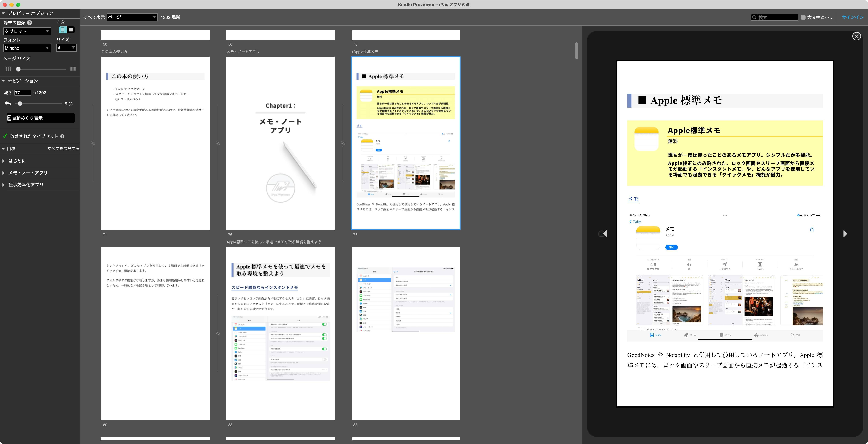Click 検索 tab in App Store preview

pos(795,335)
